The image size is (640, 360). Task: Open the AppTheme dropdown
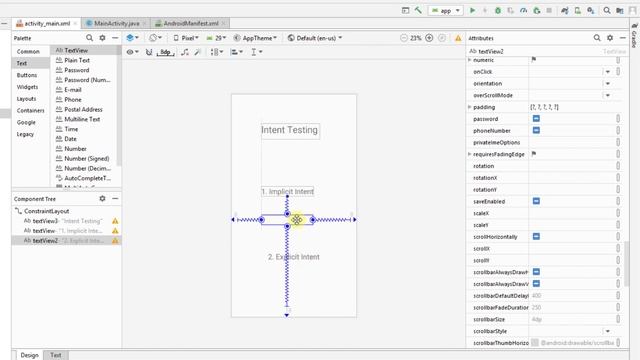(x=255, y=38)
